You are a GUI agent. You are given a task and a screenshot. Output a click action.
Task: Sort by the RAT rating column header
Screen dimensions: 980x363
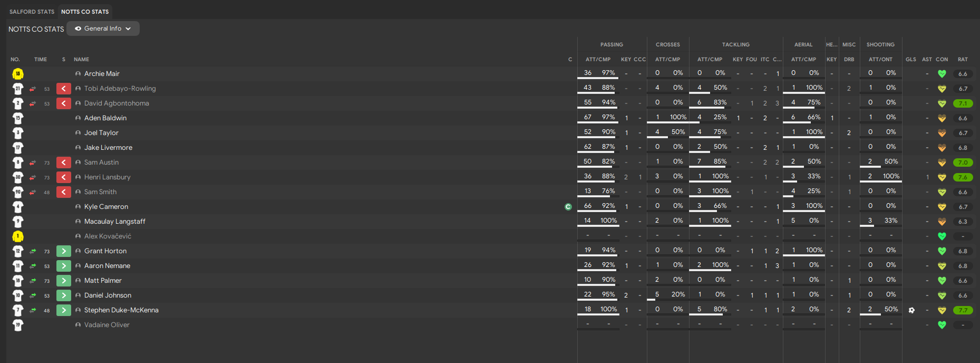(x=963, y=60)
